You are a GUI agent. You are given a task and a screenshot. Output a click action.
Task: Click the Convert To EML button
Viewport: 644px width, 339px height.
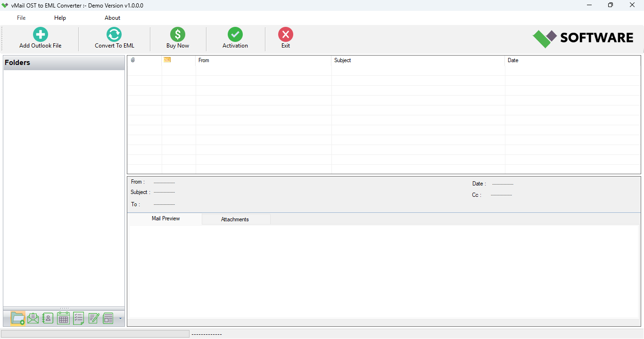(x=114, y=38)
